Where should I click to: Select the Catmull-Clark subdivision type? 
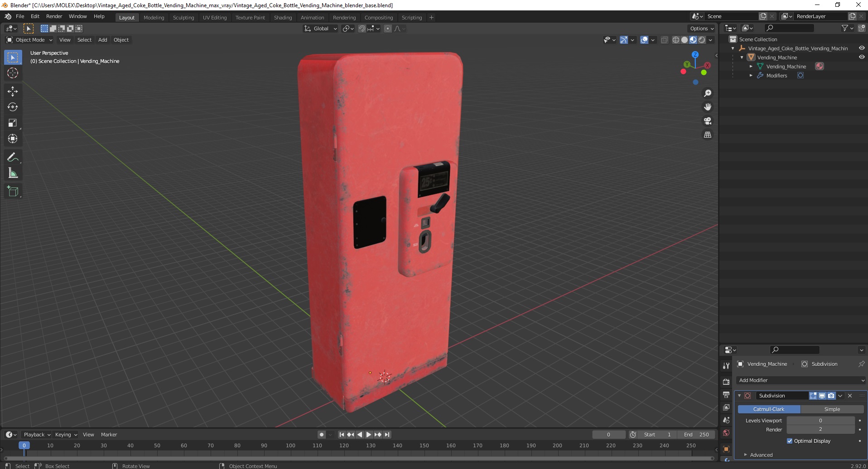point(769,409)
